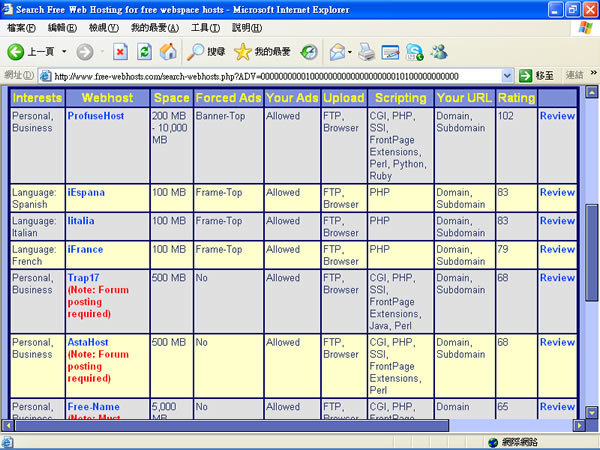Screen dimensions: 600x450
Task: Open the Review link for AstaHost row
Action: (x=557, y=342)
